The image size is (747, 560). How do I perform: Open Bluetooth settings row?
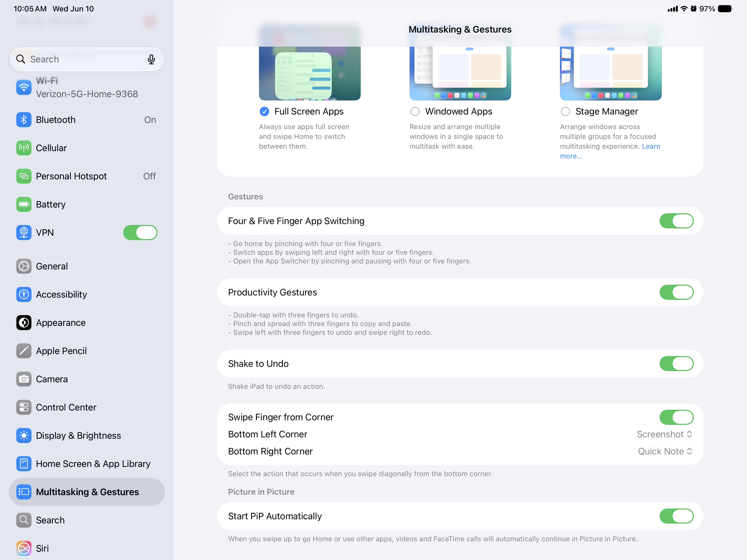(x=87, y=120)
